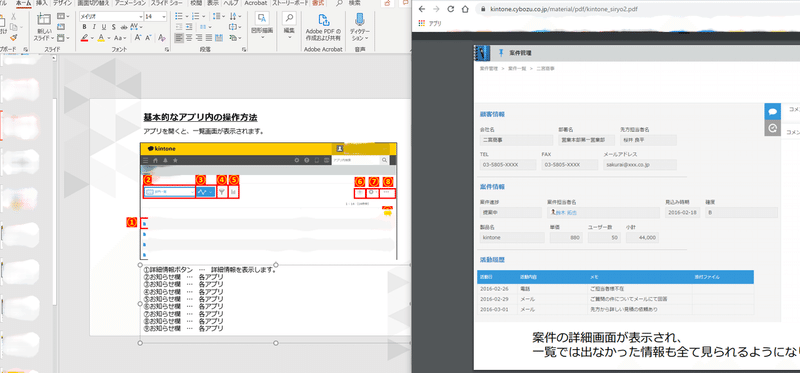Toggle character shadow S icon

[x=113, y=27]
